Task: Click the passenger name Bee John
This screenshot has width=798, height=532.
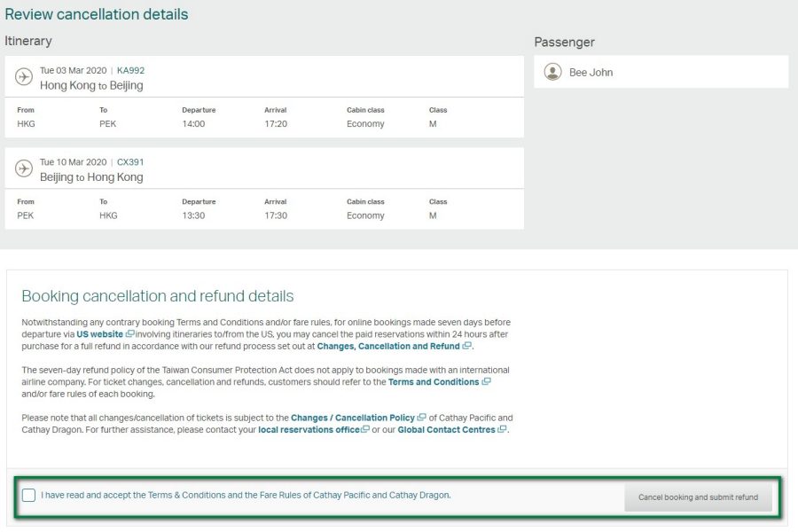Action: tap(591, 73)
